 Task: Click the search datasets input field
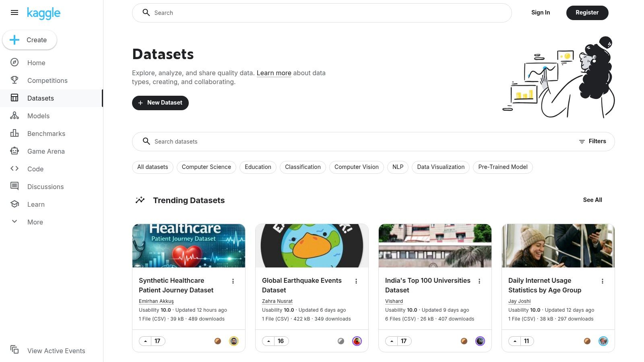282,141
